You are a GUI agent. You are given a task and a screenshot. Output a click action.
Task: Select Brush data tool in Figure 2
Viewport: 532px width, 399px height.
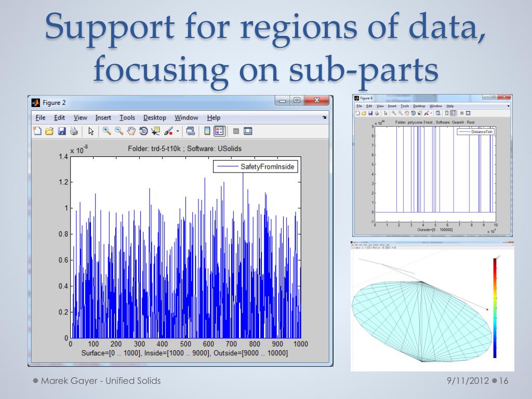pos(168,131)
